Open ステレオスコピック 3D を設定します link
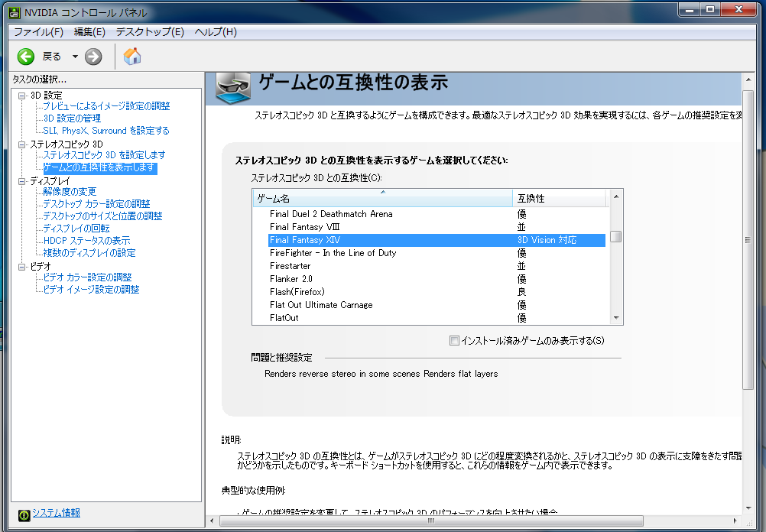This screenshot has height=532, width=766. (104, 155)
